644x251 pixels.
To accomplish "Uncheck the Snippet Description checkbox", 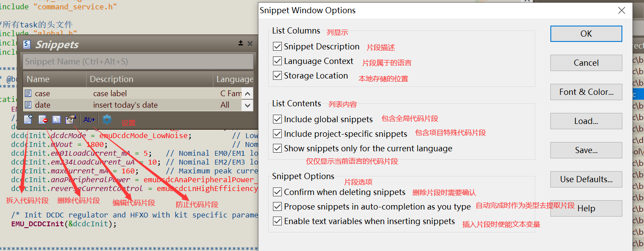I will (277, 46).
